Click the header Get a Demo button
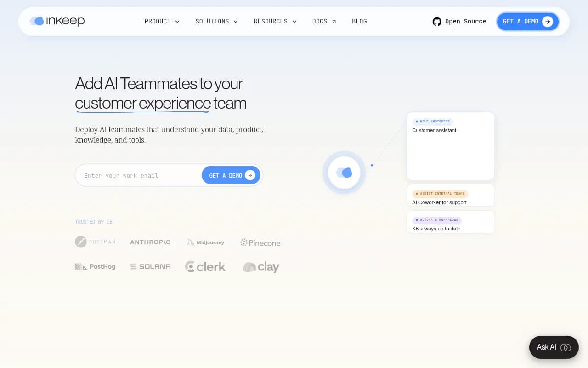This screenshot has width=588, height=368. pyautogui.click(x=528, y=22)
